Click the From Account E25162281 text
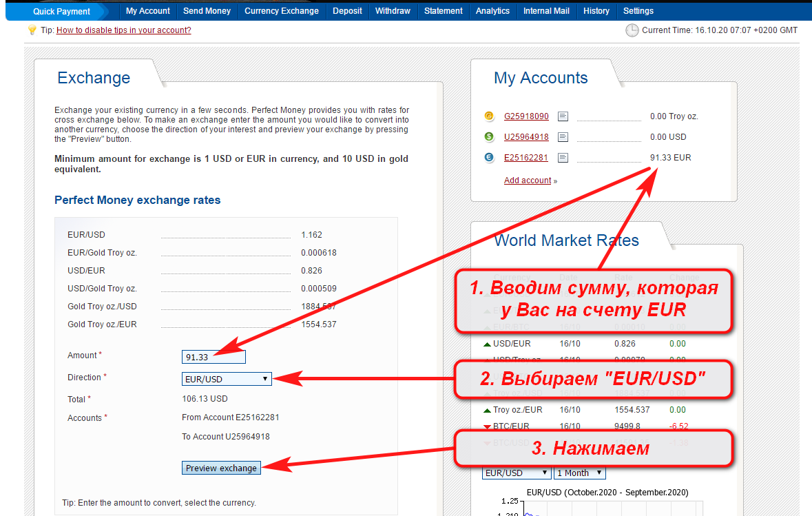812x516 pixels. 231,417
